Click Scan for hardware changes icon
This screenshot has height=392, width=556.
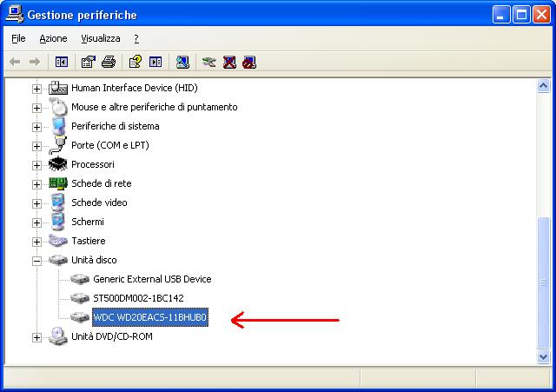[x=182, y=62]
